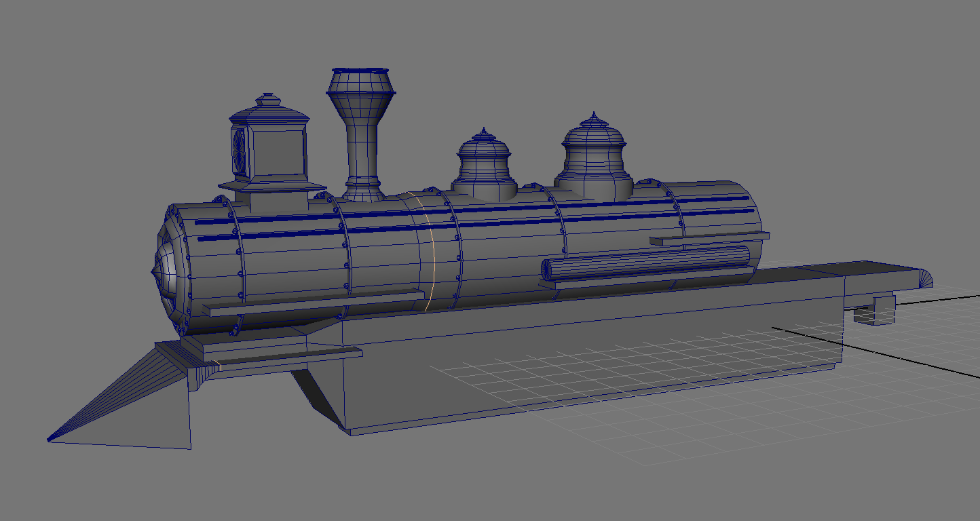Select the front lower footplate plank
The height and width of the screenshot is (521, 980).
[x=282, y=354]
